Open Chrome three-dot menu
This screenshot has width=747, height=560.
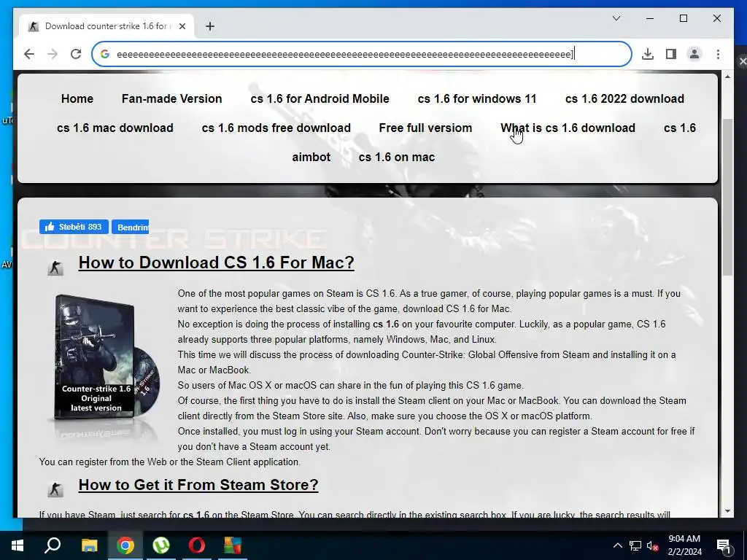pyautogui.click(x=718, y=54)
